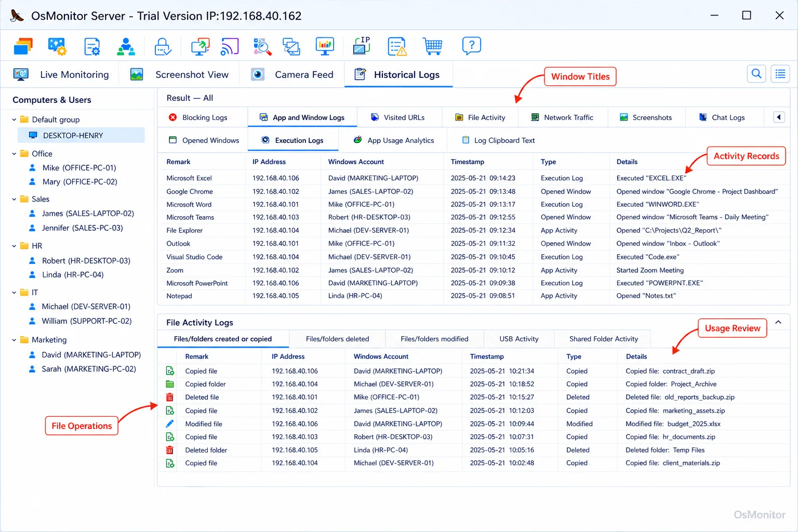
Task: Click the remote screen share icon
Action: (200, 47)
